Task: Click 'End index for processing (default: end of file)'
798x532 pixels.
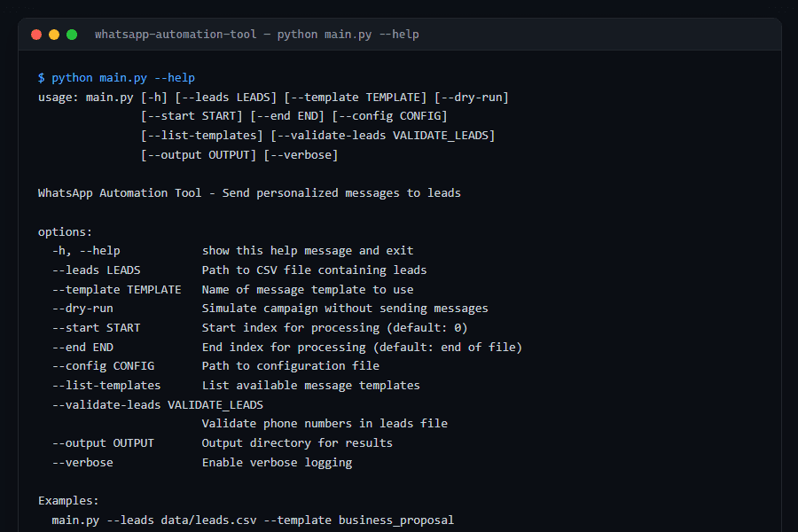Action: coord(363,348)
